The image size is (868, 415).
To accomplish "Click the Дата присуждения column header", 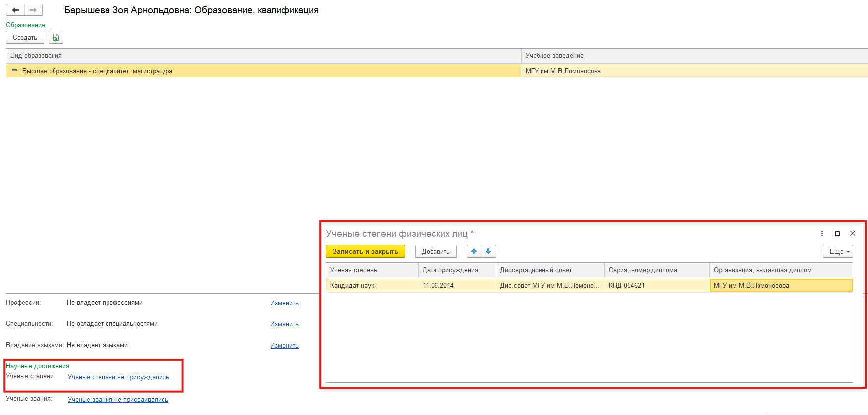I will pyautogui.click(x=457, y=270).
